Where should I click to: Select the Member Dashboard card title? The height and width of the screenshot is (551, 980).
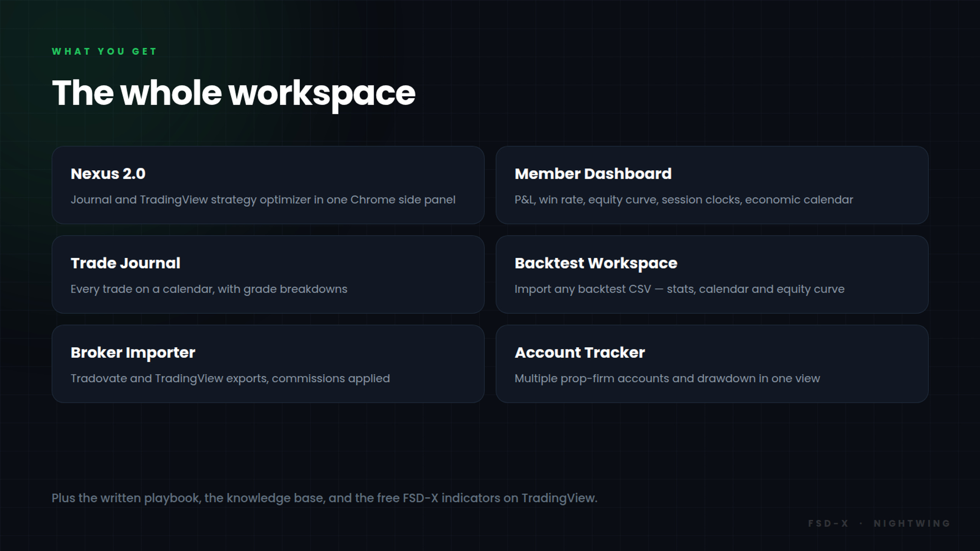click(x=593, y=174)
